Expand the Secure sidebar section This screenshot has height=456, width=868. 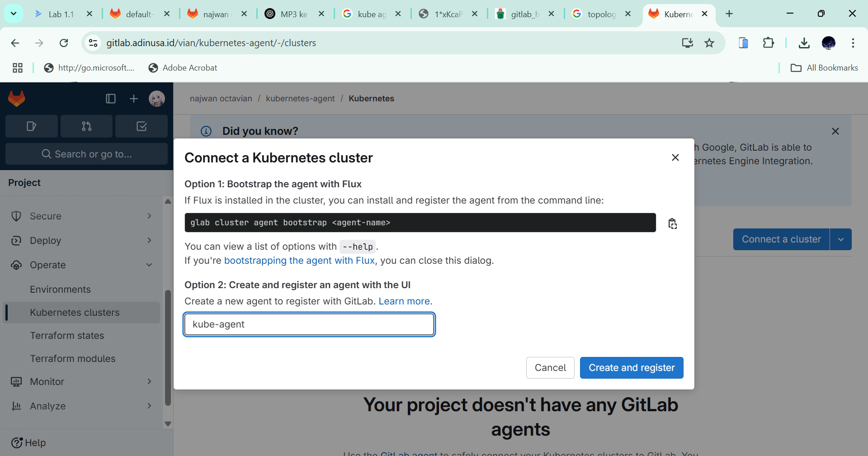81,216
